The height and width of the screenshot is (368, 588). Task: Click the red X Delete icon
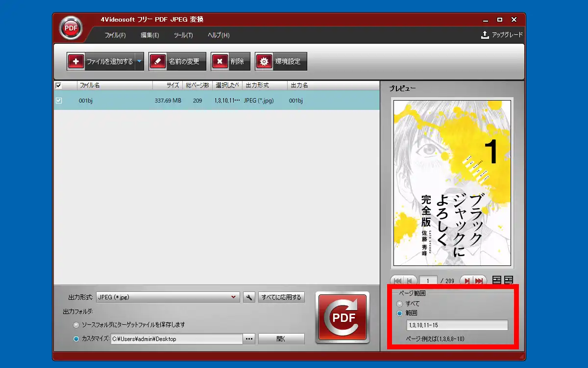[220, 61]
